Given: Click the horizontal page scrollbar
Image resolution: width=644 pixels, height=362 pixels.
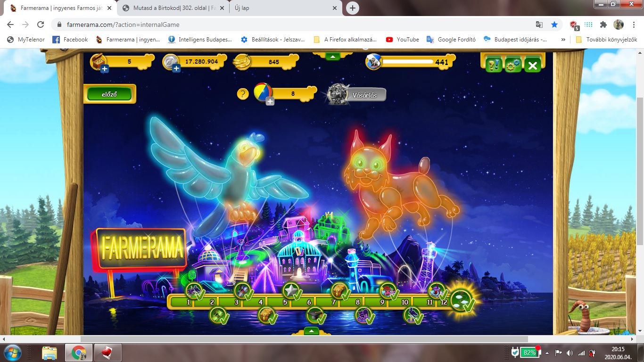Looking at the screenshot, I should click(304, 339).
